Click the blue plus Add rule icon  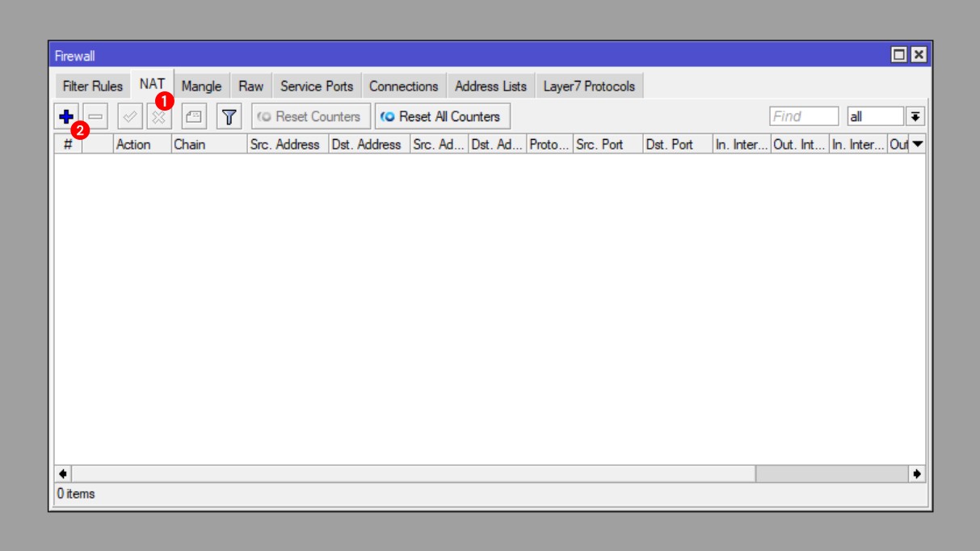coord(66,117)
